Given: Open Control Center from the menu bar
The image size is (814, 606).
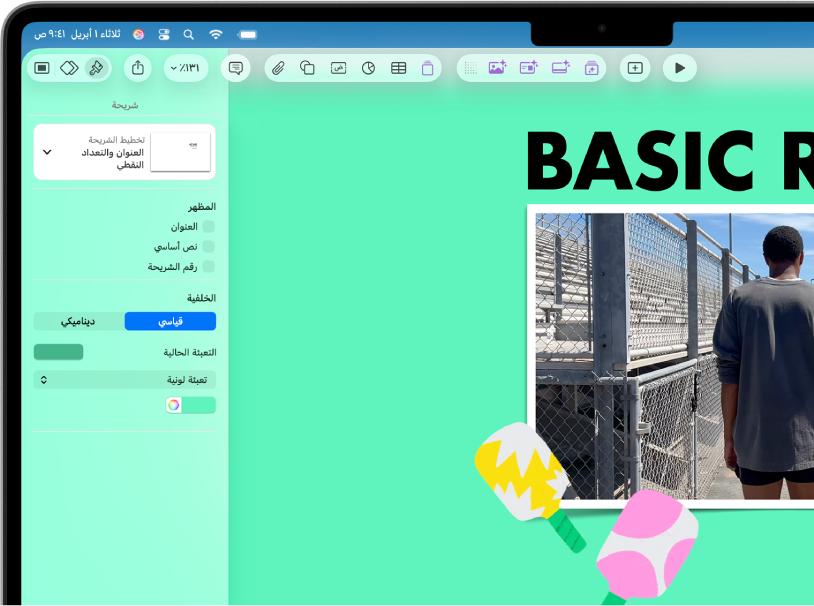Looking at the screenshot, I should 164,34.
